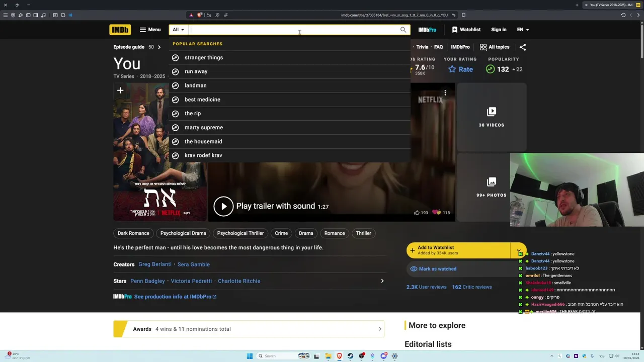Open creator Greg Berlanti's page
The height and width of the screenshot is (362, 644).
[x=155, y=264]
